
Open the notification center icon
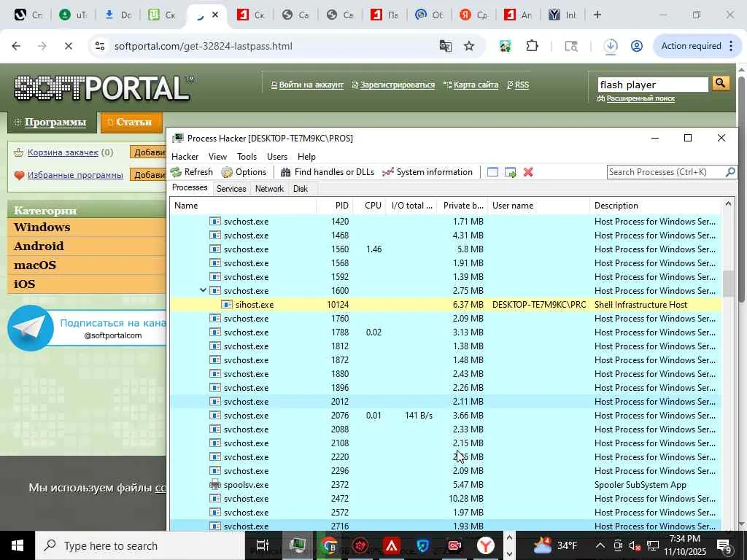tap(724, 545)
